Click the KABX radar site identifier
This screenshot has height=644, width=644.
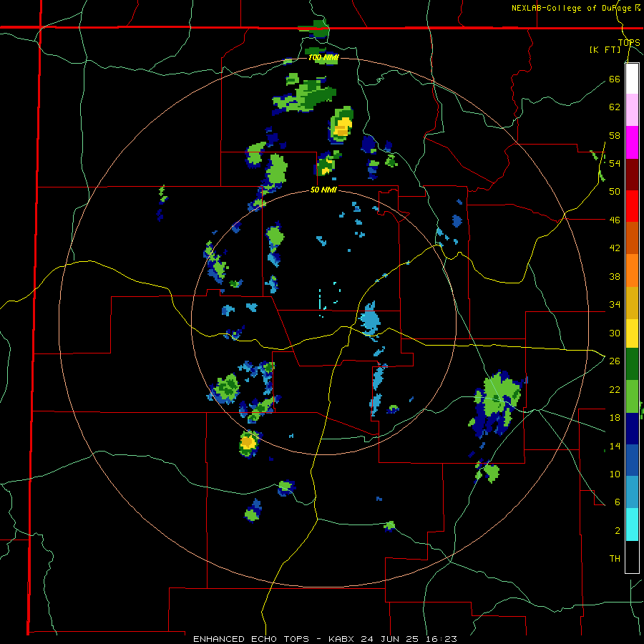(343, 639)
